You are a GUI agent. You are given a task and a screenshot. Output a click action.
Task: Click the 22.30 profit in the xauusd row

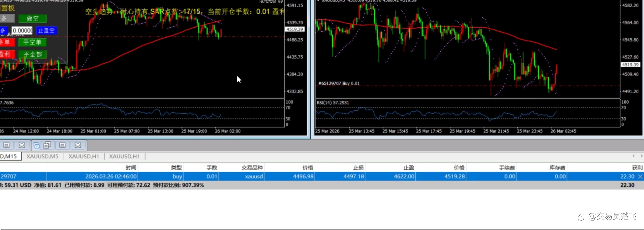coord(627,176)
